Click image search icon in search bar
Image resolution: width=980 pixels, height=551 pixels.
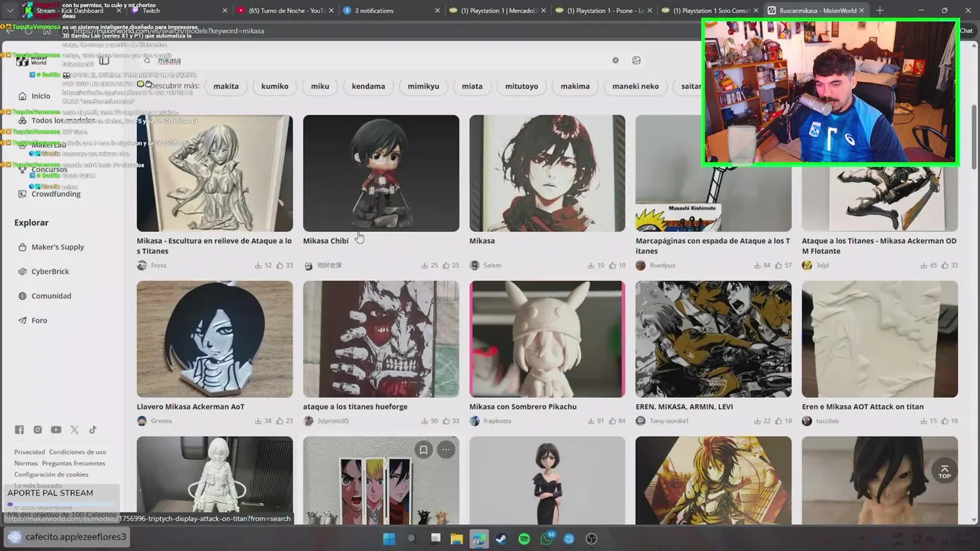tap(636, 60)
